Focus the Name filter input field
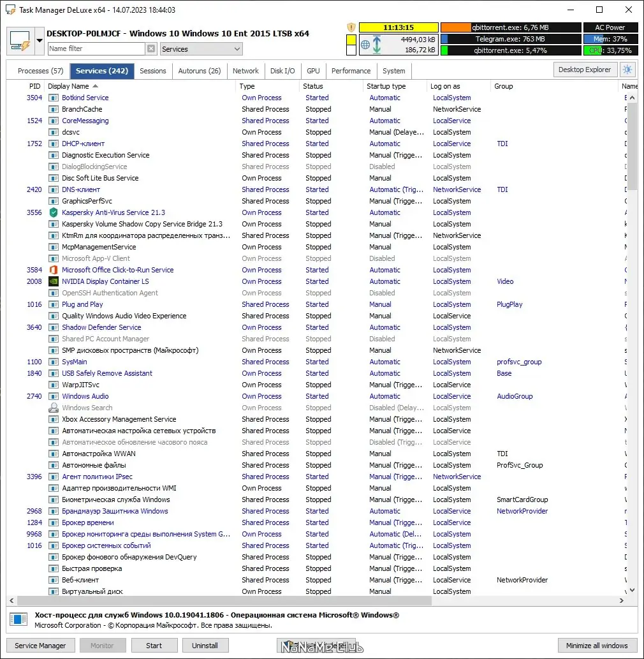Screen dimensions: 644x659 tap(96, 48)
